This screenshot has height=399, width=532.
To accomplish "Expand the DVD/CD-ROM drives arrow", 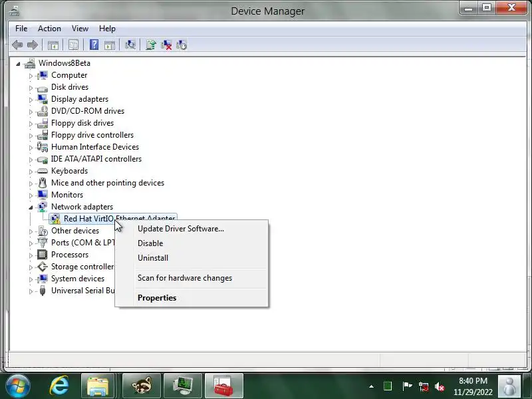I will [x=31, y=112].
